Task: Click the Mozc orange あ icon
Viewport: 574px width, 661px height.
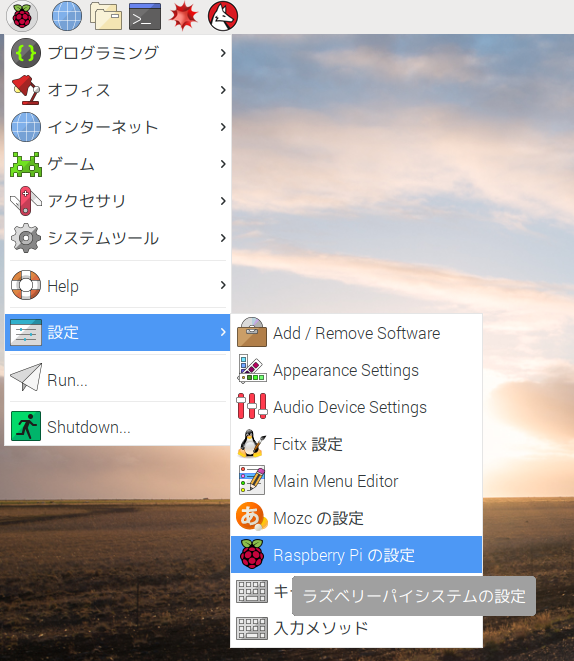Action: [252, 517]
